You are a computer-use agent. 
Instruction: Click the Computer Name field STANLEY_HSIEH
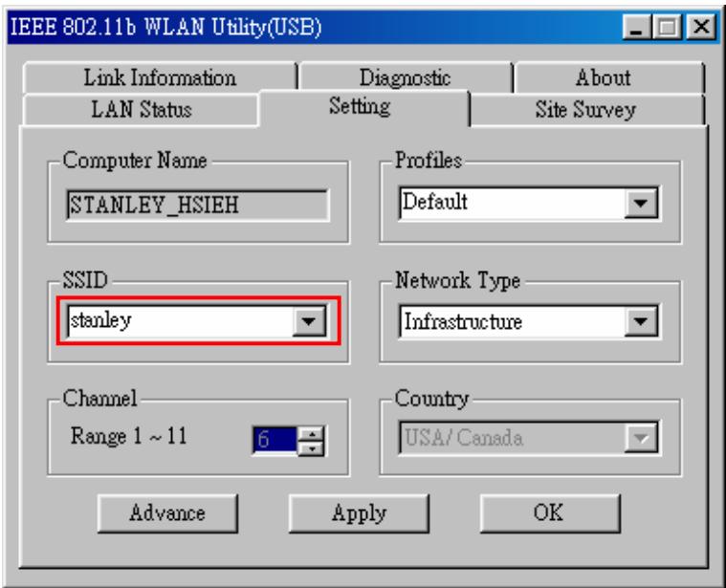click(x=198, y=205)
